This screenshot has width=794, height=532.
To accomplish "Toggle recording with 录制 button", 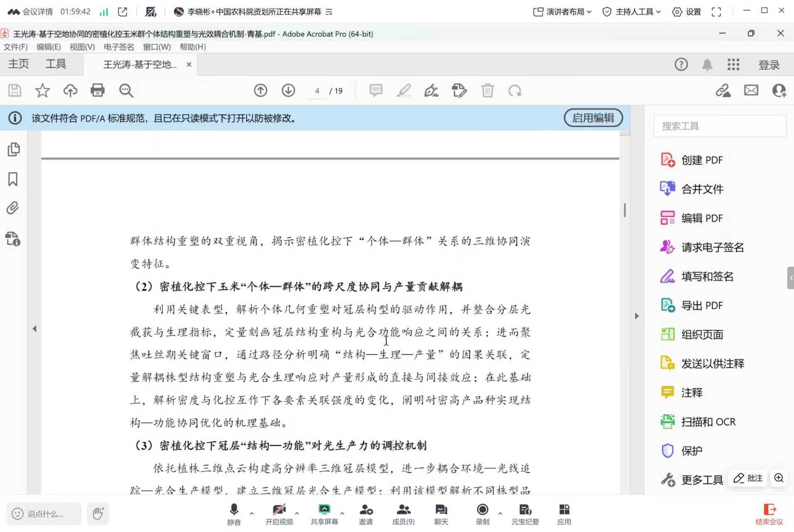I will click(482, 513).
